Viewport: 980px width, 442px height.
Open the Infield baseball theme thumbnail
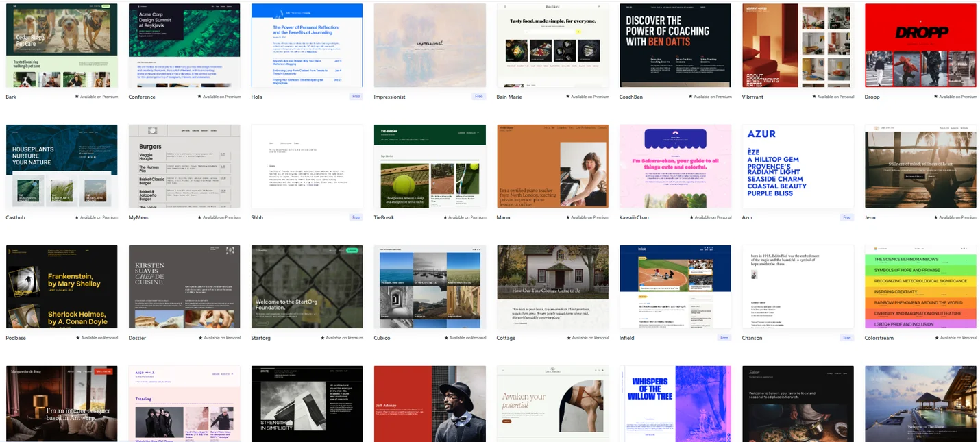[x=675, y=287]
